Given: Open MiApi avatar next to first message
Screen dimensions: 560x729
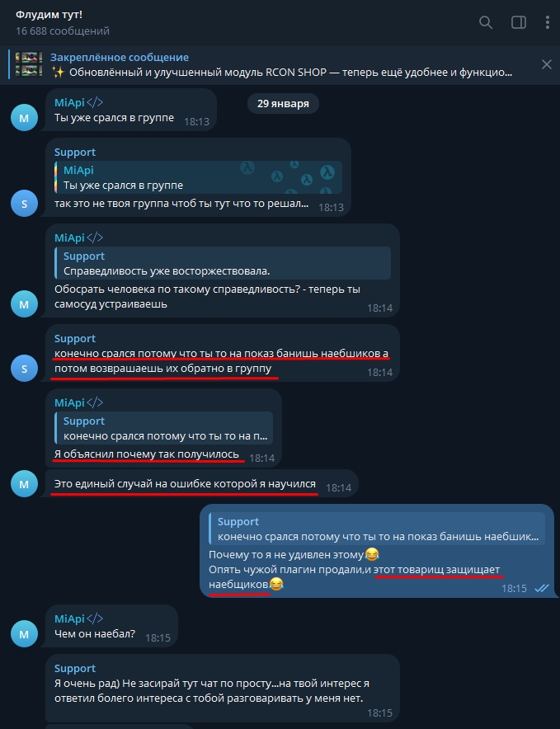Looking at the screenshot, I should pos(24,118).
